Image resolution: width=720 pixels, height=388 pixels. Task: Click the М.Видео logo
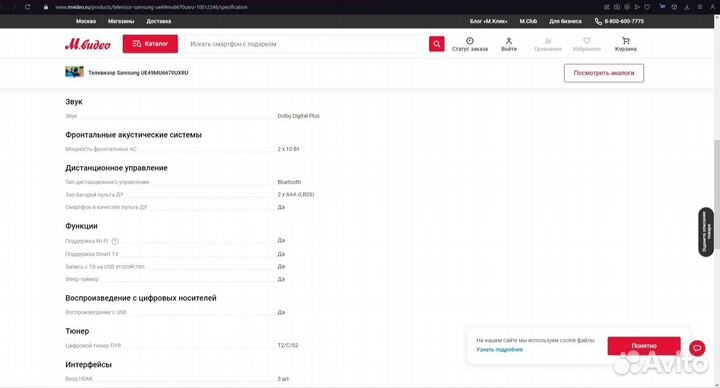point(88,44)
